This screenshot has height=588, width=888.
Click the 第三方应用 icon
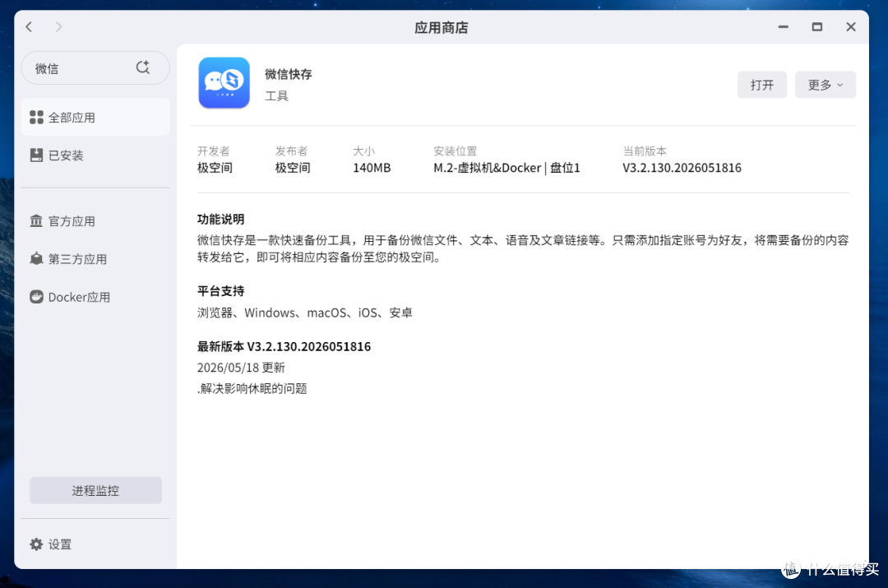coord(36,259)
